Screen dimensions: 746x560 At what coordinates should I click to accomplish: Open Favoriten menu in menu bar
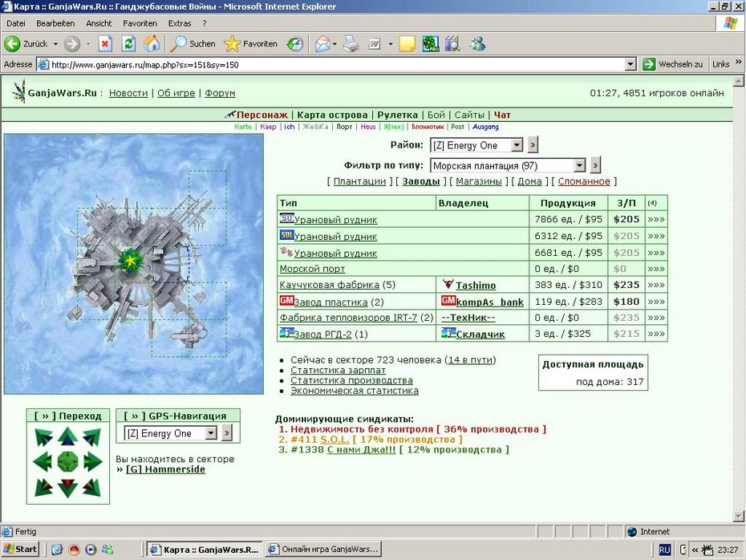(140, 23)
